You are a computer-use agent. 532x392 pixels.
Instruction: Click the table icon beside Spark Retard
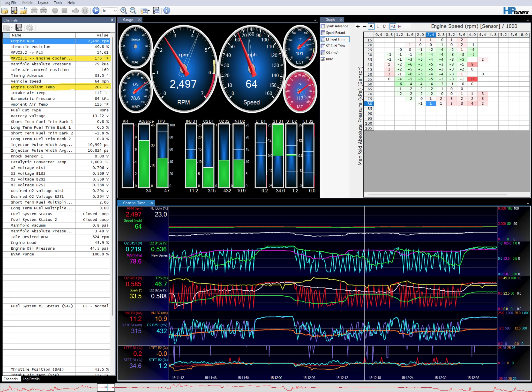click(x=323, y=33)
